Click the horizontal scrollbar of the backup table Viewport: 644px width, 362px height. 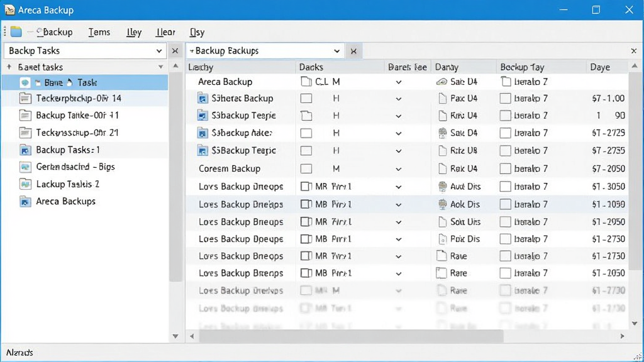point(351,336)
